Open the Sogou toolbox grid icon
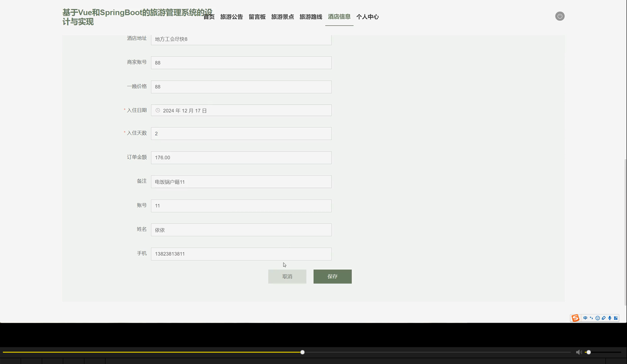 pyautogui.click(x=615, y=318)
